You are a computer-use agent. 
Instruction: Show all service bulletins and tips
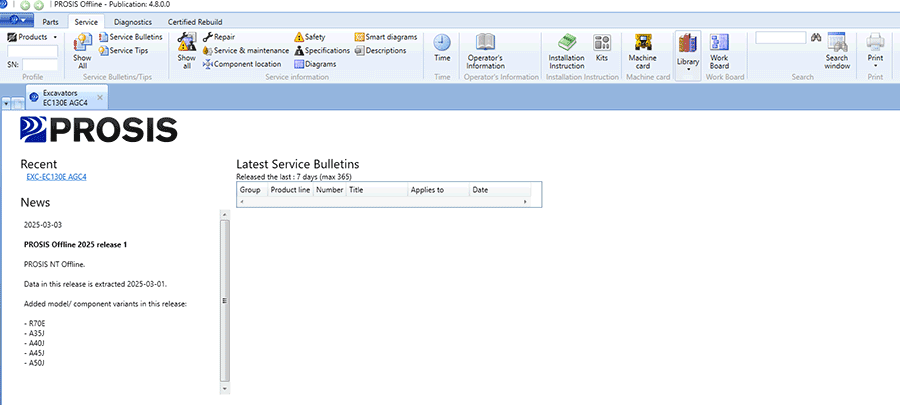83,50
